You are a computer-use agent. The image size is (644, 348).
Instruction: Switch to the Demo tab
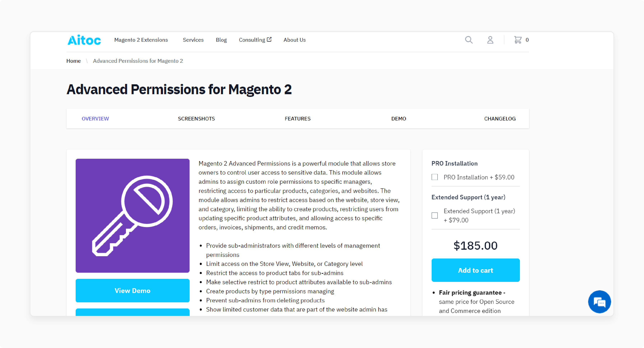pyautogui.click(x=399, y=119)
